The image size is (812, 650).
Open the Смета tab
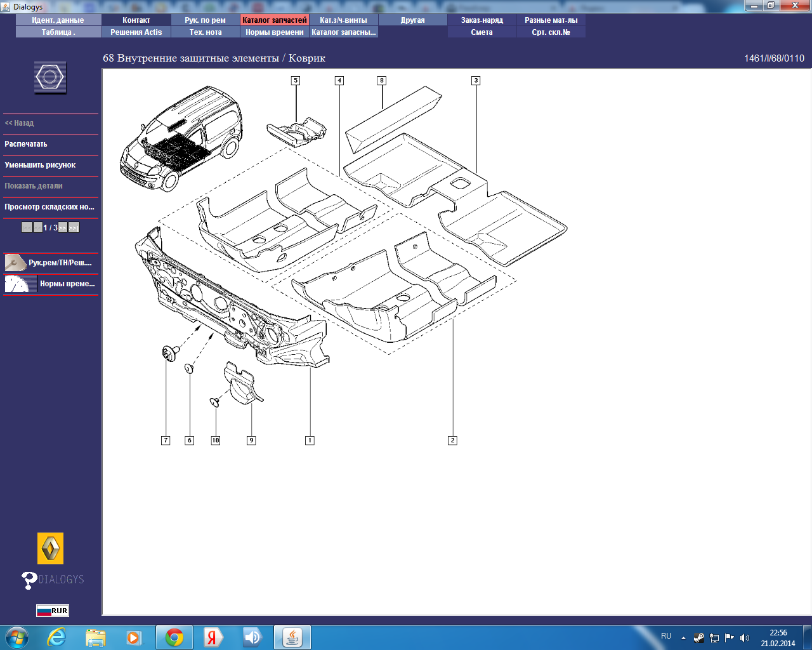point(482,32)
